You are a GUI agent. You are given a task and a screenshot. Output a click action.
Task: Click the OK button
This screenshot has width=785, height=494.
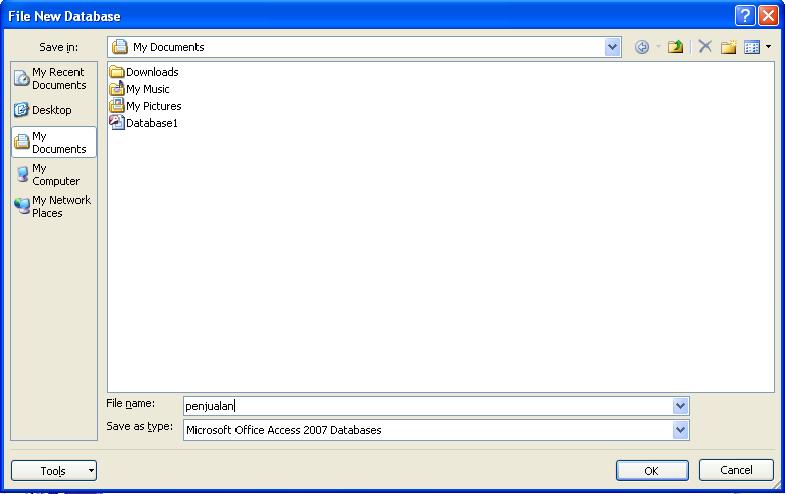click(x=652, y=470)
